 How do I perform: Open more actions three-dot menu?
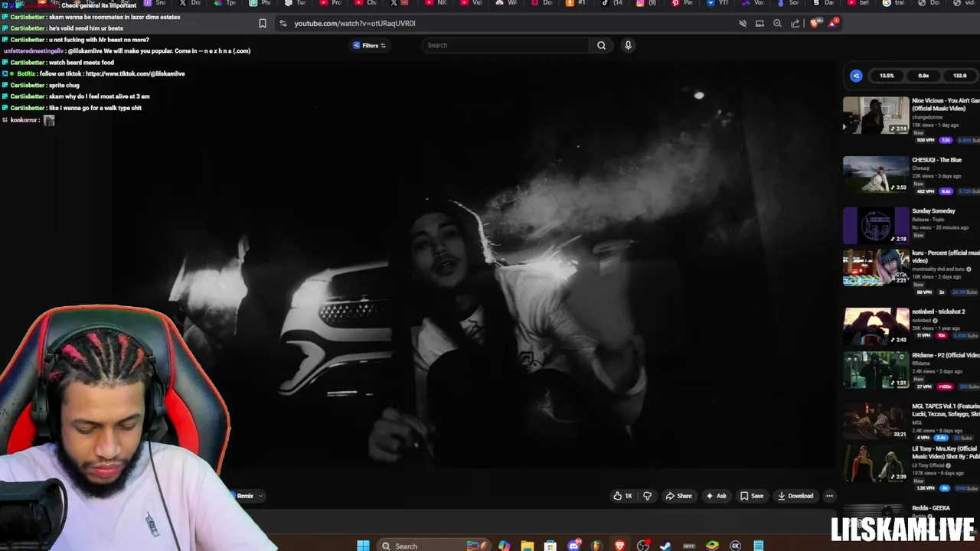point(829,496)
